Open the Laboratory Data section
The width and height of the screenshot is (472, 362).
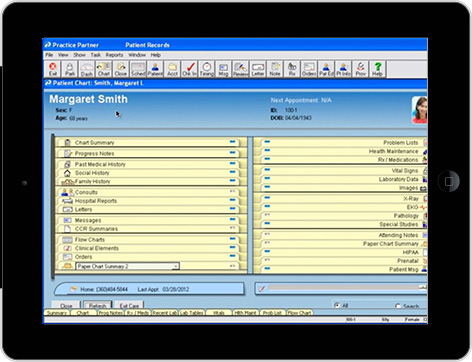click(343, 179)
